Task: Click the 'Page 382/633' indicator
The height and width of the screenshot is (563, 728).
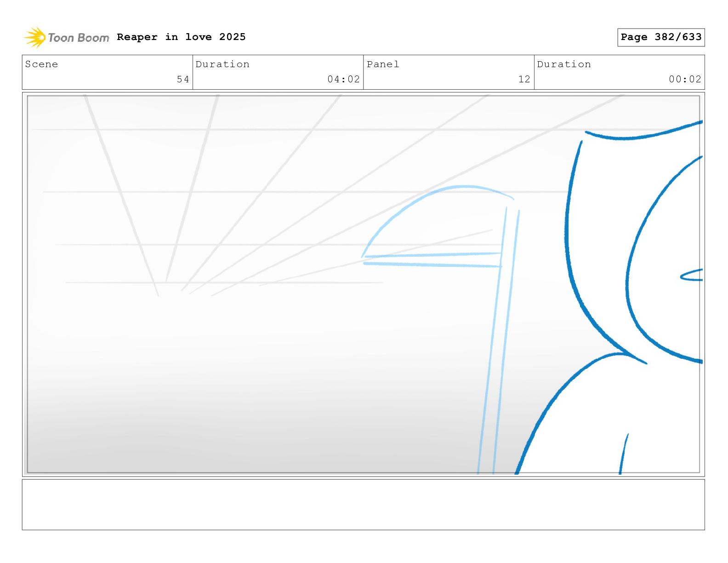Action: (x=661, y=37)
